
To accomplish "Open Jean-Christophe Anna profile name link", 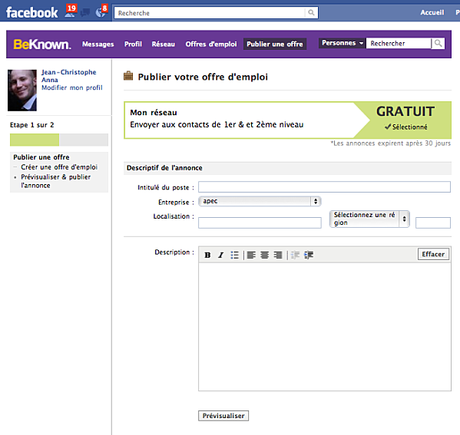I will pyautogui.click(x=69, y=76).
